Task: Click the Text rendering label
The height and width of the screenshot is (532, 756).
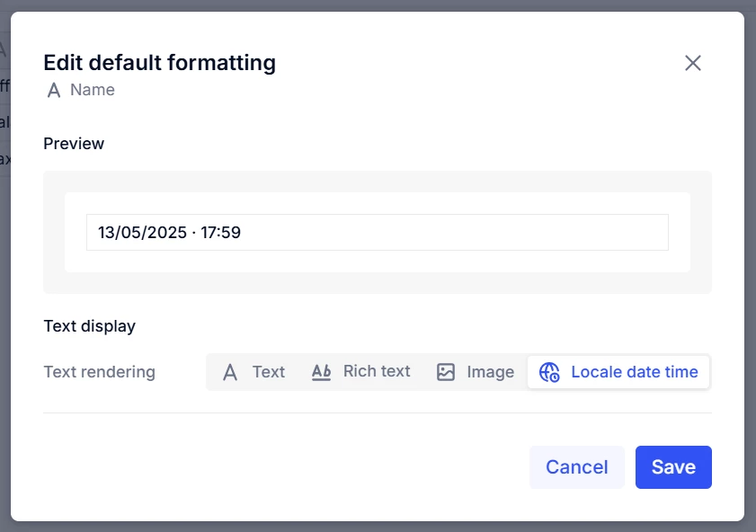Action: click(x=99, y=372)
